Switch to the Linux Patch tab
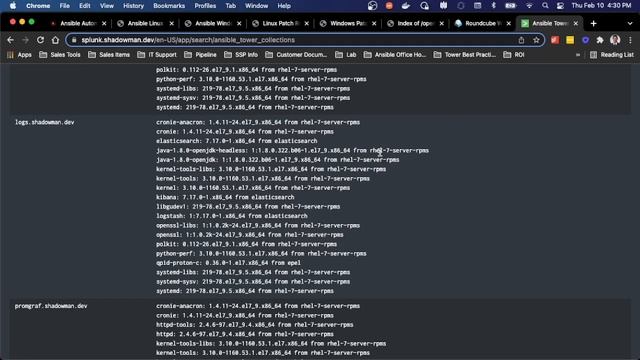The width and height of the screenshot is (640, 360). tap(280, 24)
